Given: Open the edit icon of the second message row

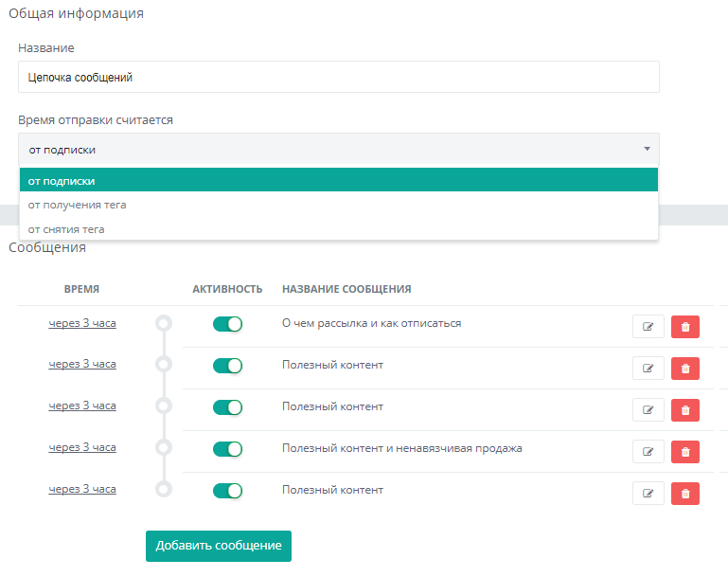Looking at the screenshot, I should 648,369.
